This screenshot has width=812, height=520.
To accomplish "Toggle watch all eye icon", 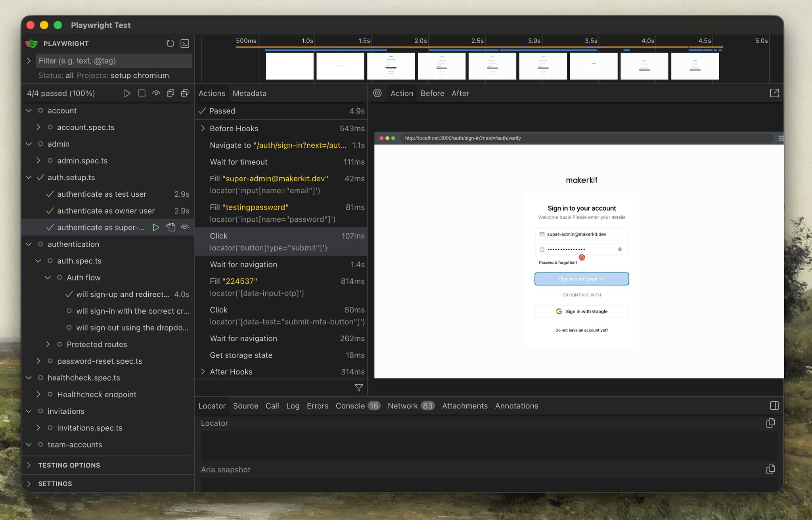I will click(x=156, y=93).
